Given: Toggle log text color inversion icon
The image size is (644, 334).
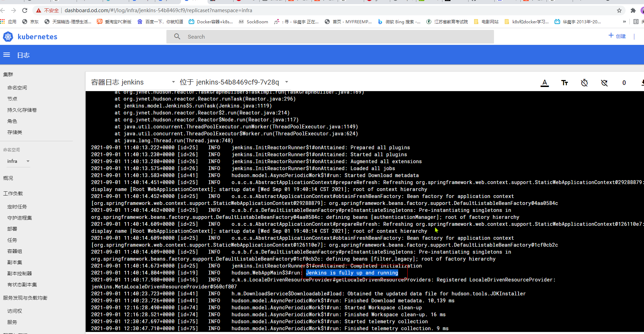Looking at the screenshot, I should (x=545, y=83).
